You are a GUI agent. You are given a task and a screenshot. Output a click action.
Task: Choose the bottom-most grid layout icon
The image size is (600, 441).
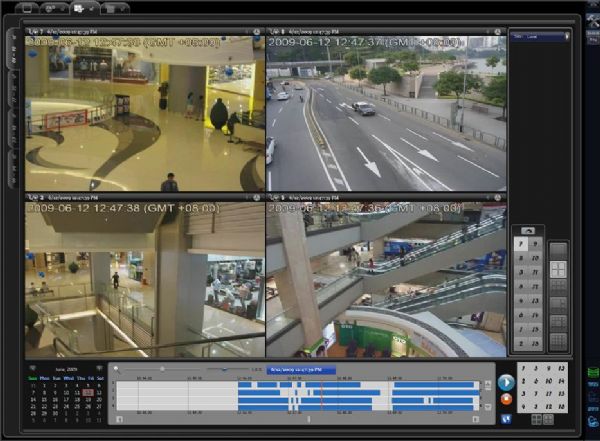click(x=558, y=342)
